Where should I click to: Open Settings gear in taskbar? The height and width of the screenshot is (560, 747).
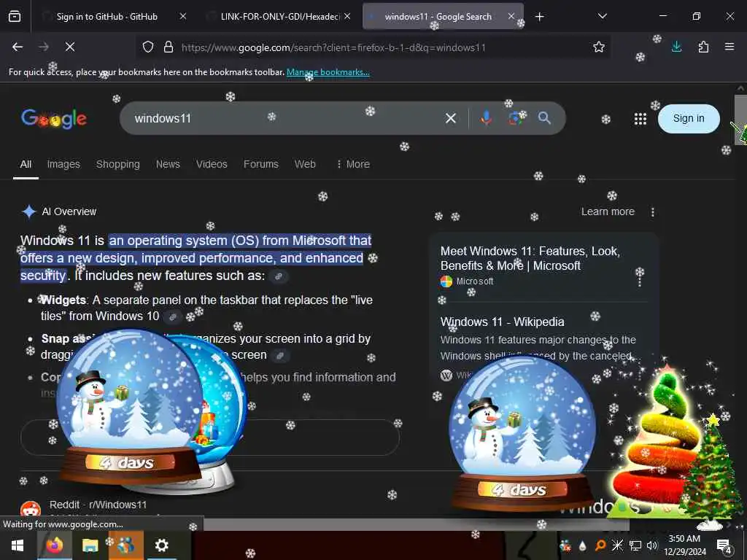[x=161, y=545]
